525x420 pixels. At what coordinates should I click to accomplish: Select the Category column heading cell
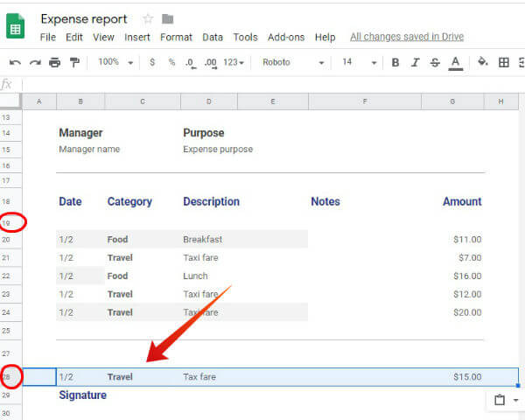pyautogui.click(x=129, y=201)
